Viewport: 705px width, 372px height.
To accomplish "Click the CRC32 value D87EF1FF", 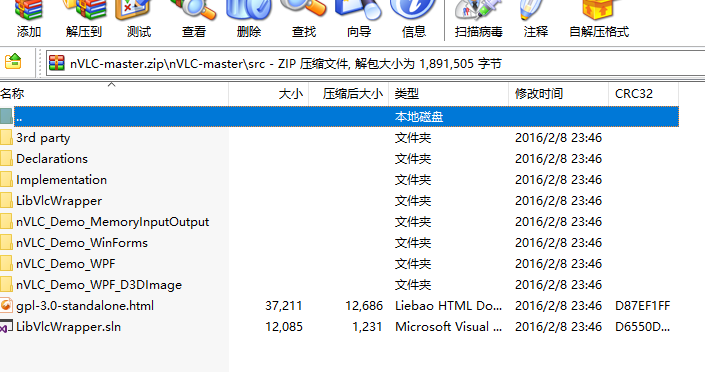I will pyautogui.click(x=643, y=306).
